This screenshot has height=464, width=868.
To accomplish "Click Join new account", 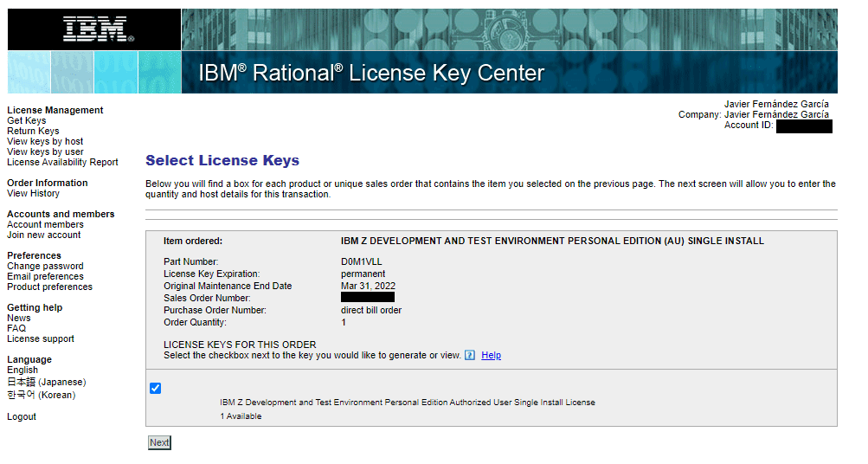I will click(44, 235).
